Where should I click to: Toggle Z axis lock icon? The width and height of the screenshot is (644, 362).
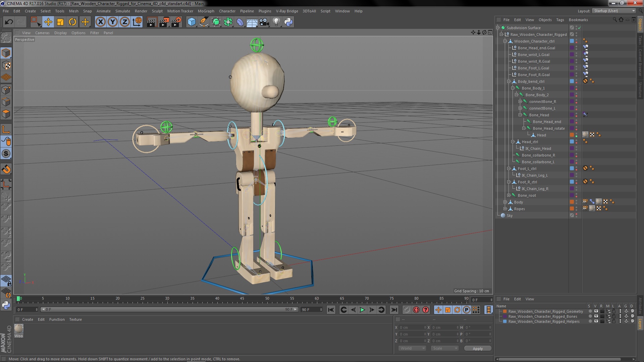click(125, 22)
